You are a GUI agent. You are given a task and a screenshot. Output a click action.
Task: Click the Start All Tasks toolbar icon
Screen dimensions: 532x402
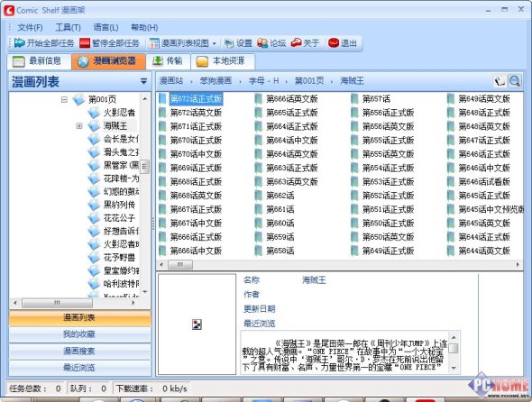pos(20,43)
